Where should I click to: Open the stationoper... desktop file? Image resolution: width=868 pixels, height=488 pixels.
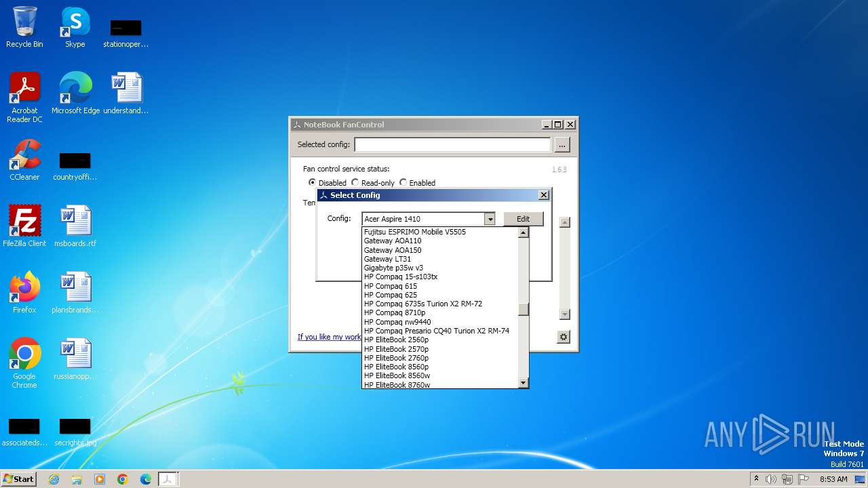[x=126, y=33]
